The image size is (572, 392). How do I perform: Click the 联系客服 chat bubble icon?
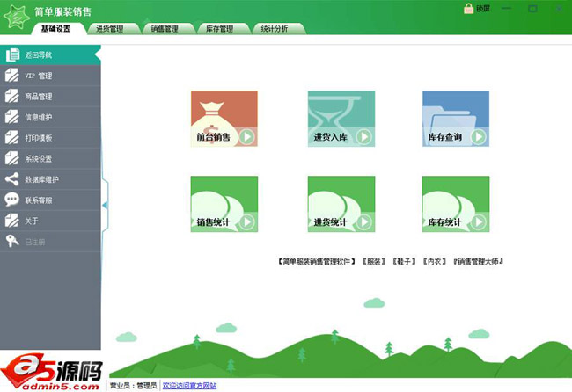pyautogui.click(x=11, y=200)
